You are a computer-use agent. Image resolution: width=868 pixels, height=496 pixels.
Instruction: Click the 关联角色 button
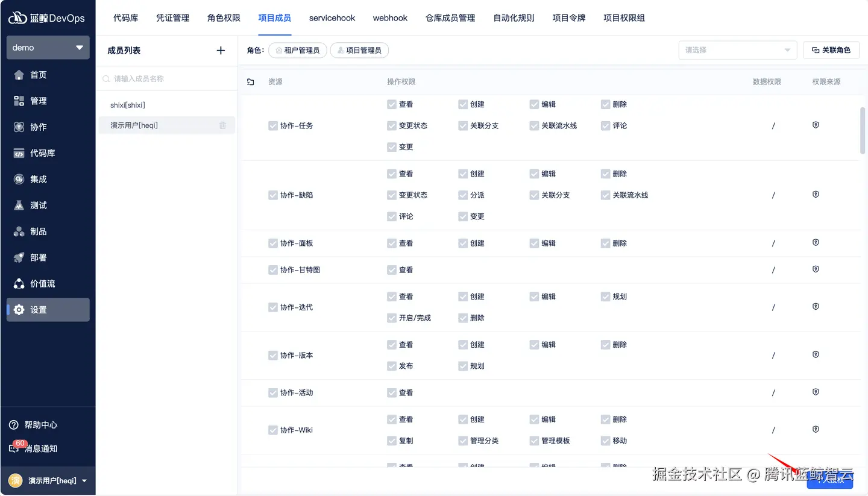point(831,50)
